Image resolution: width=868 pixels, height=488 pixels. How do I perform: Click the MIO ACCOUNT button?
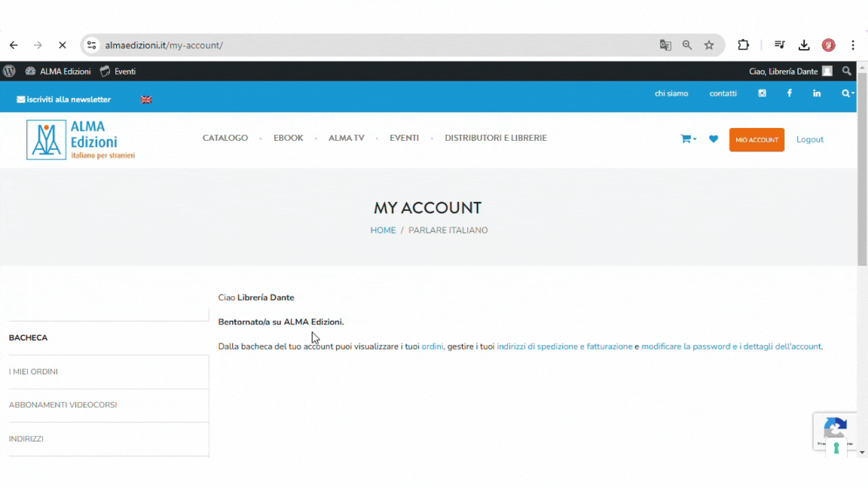[756, 140]
